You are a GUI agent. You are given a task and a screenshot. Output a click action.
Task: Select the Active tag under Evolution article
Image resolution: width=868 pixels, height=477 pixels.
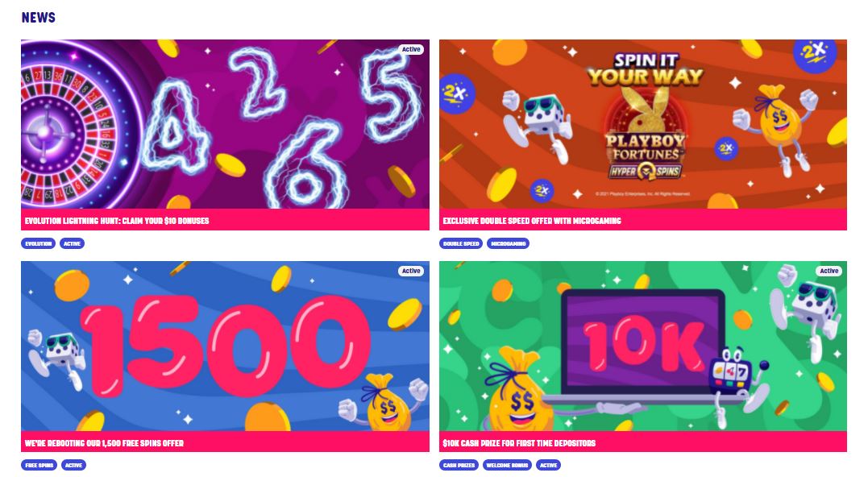pyautogui.click(x=72, y=243)
